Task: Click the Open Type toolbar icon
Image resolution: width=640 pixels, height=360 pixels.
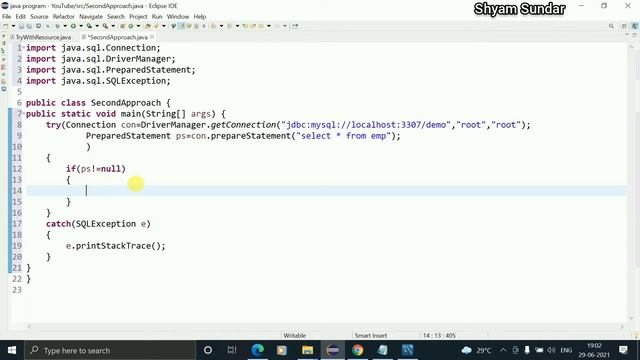Action: point(148,26)
